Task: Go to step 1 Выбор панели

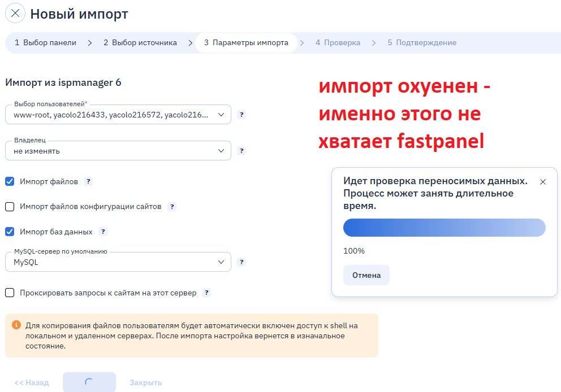Action: click(x=45, y=43)
